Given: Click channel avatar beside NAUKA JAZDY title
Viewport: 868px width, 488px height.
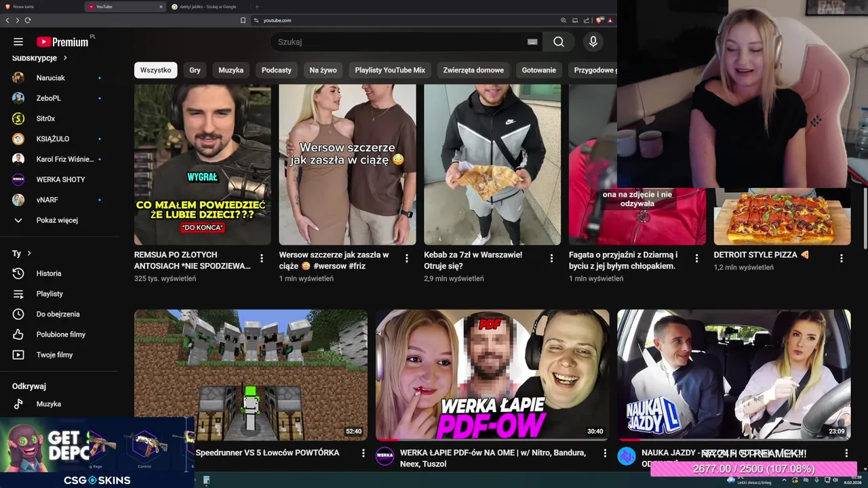Looking at the screenshot, I should coord(627,456).
